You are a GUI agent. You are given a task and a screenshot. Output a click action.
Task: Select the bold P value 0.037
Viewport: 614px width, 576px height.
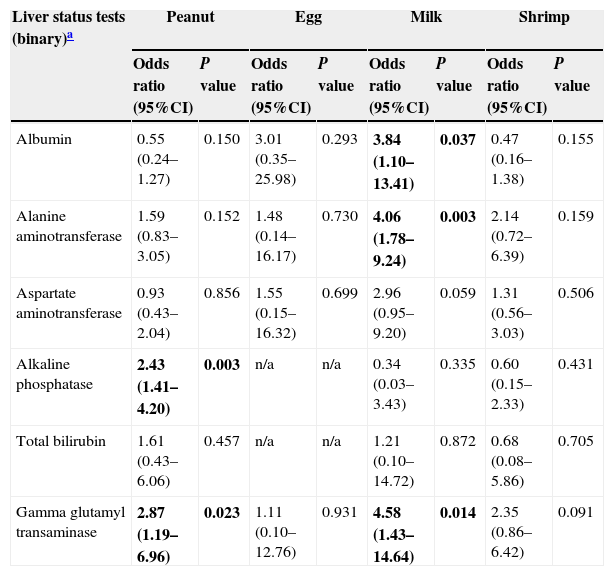pos(458,140)
